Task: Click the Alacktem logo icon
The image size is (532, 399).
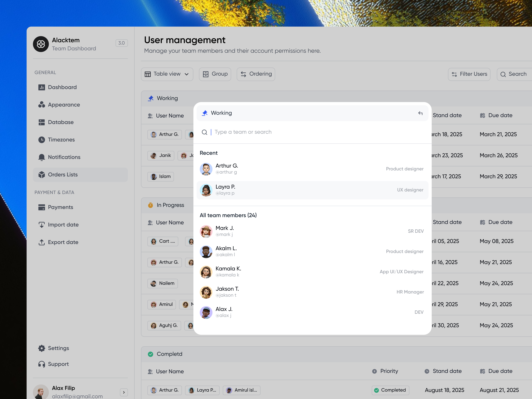Action: 41,44
